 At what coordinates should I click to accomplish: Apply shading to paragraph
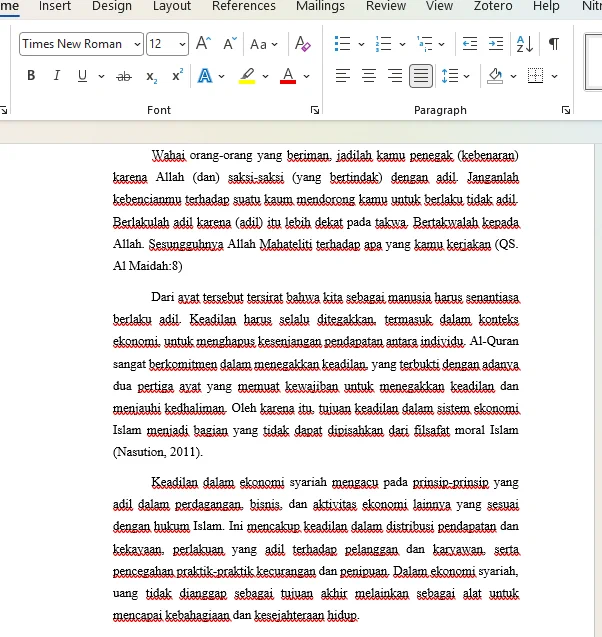click(495, 76)
